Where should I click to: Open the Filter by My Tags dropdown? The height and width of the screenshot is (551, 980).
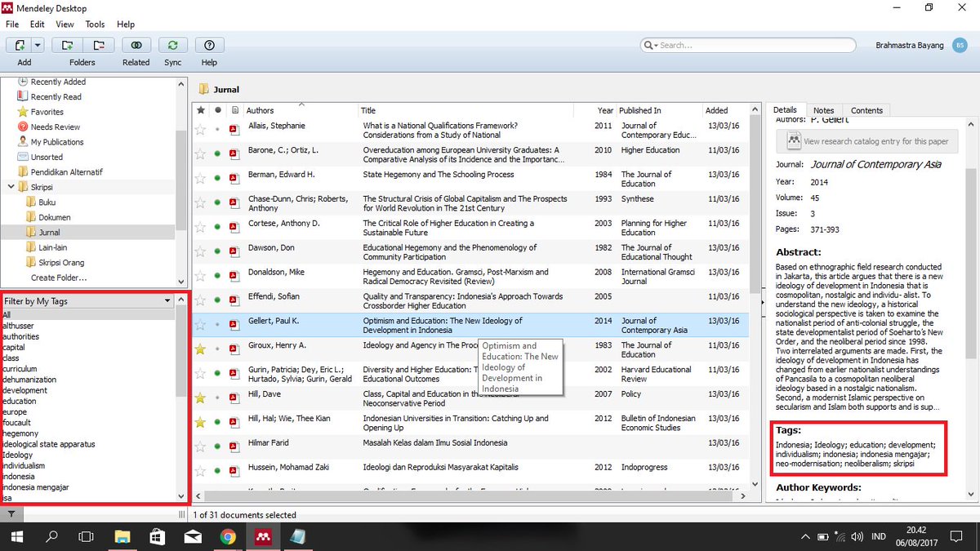(x=87, y=301)
